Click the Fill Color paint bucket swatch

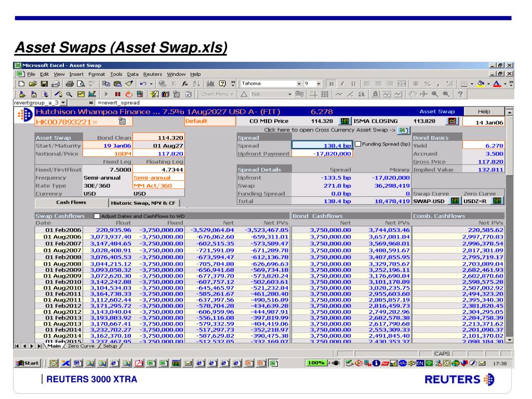[481, 84]
